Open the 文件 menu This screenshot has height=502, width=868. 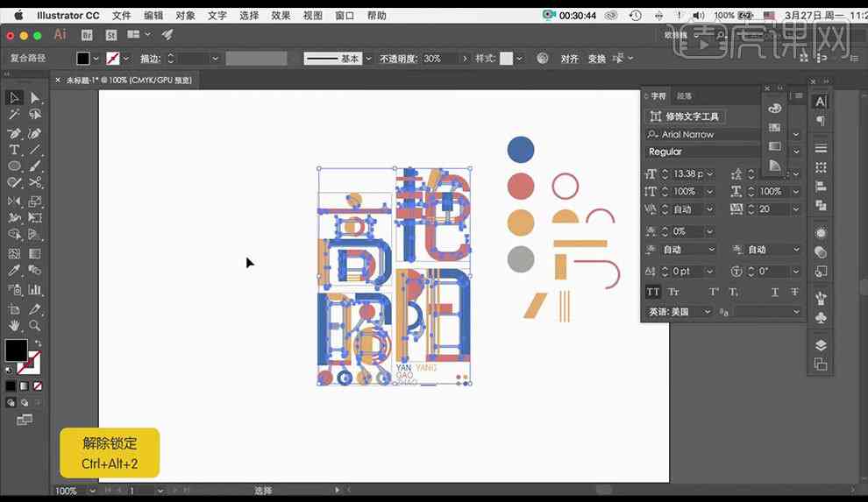[121, 16]
